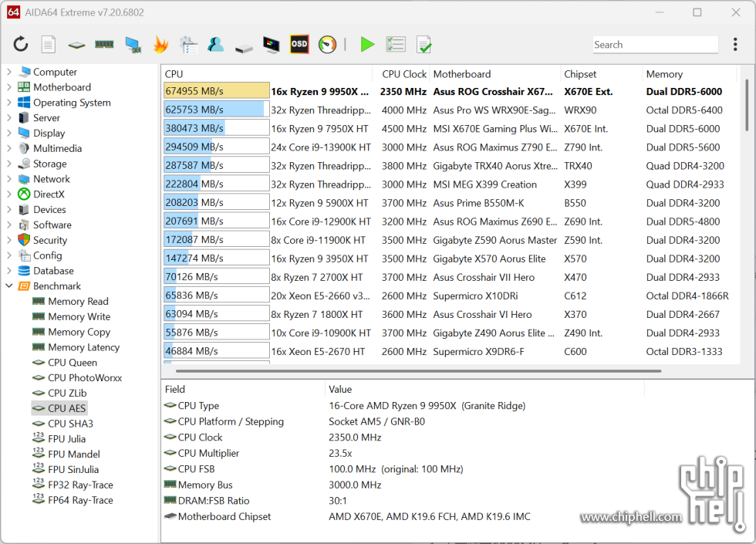
Task: Click the Search input field
Action: click(x=655, y=45)
